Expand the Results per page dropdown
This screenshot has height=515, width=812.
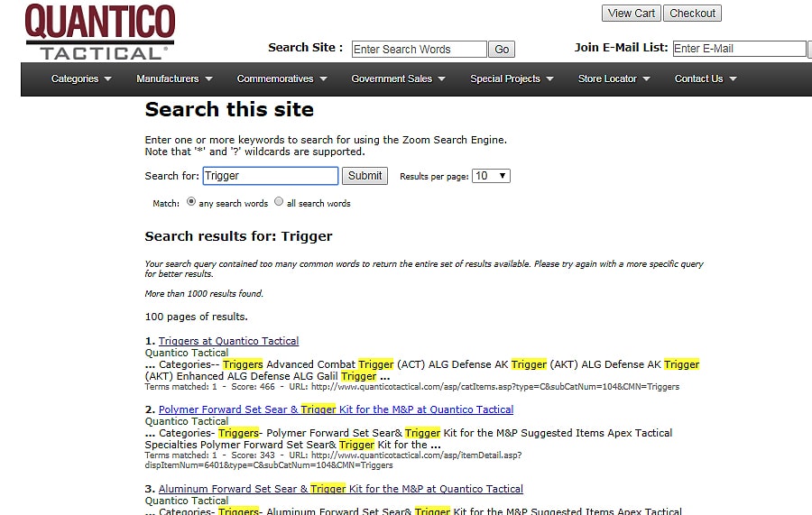point(491,176)
